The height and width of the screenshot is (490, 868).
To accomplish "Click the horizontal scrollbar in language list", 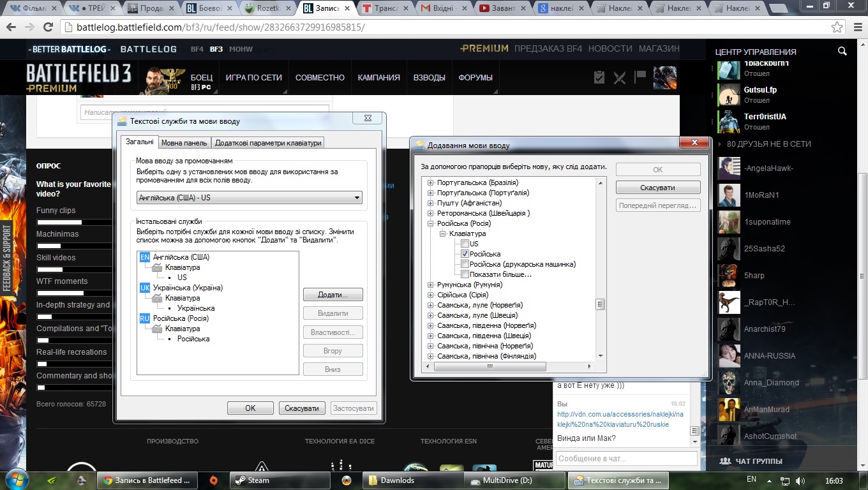I will (490, 367).
